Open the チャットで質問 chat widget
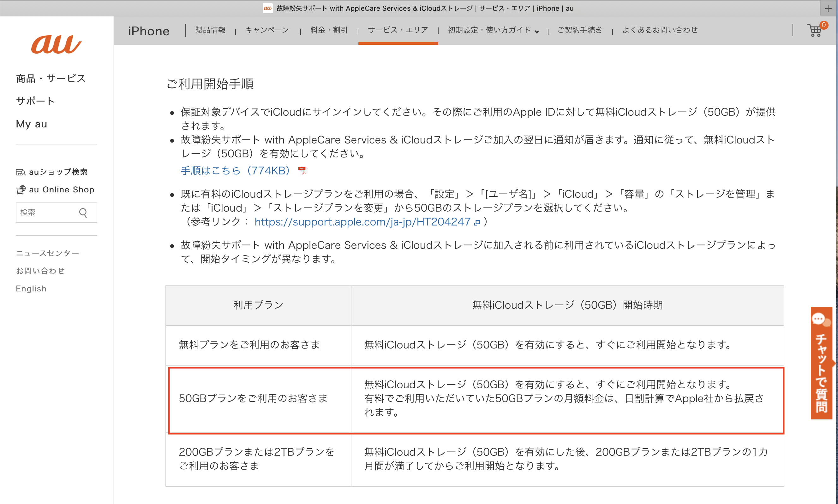This screenshot has height=504, width=838. [821, 363]
